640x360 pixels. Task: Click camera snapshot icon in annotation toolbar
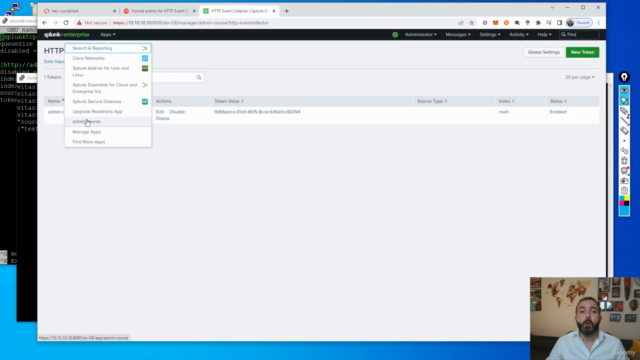pyautogui.click(x=624, y=181)
